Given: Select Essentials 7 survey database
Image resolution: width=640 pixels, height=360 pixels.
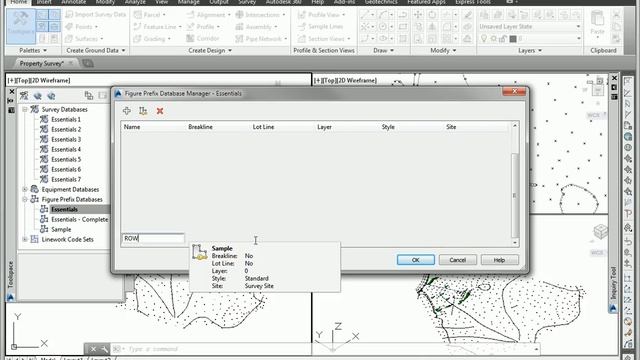Looking at the screenshot, I should tap(66, 179).
